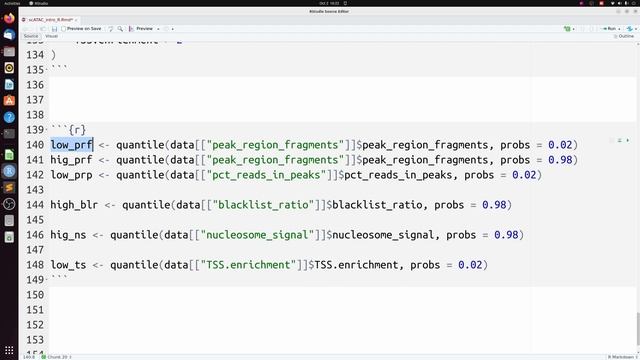640x360 pixels.
Task: Click the "blacklist_ratio" string on line 144
Action: [263, 205]
